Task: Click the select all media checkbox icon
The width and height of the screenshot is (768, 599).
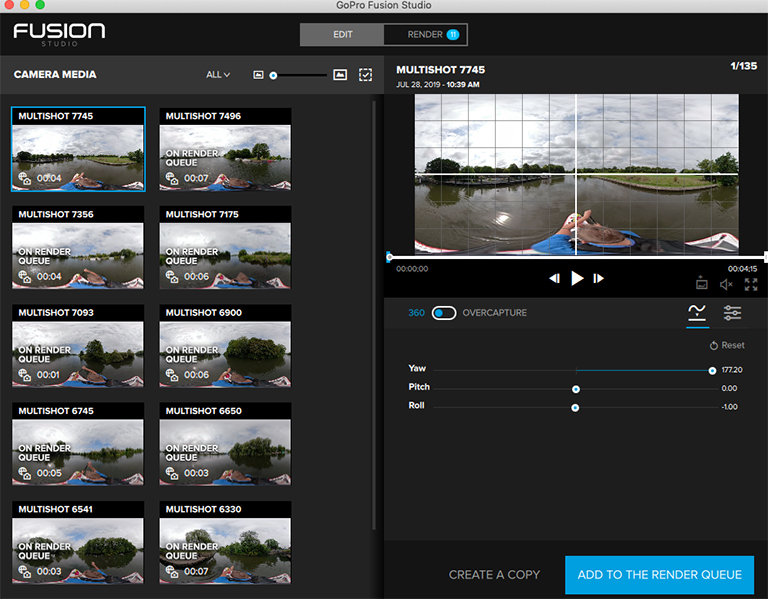Action: tap(365, 74)
